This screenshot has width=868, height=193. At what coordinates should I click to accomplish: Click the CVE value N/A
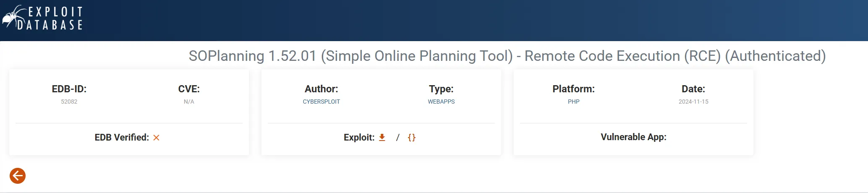coord(189,102)
